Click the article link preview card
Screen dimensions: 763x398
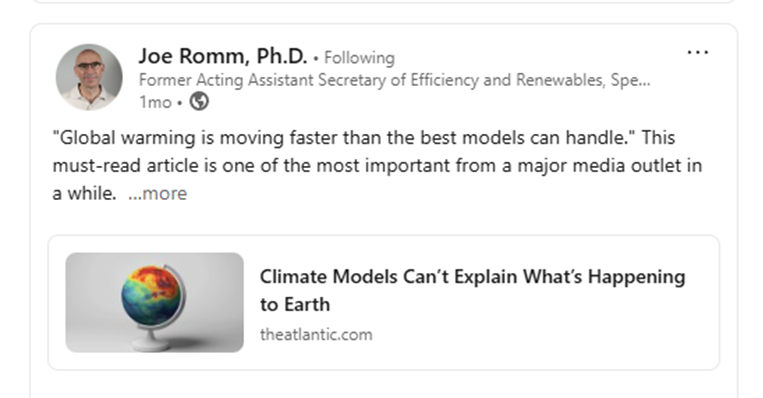(383, 302)
